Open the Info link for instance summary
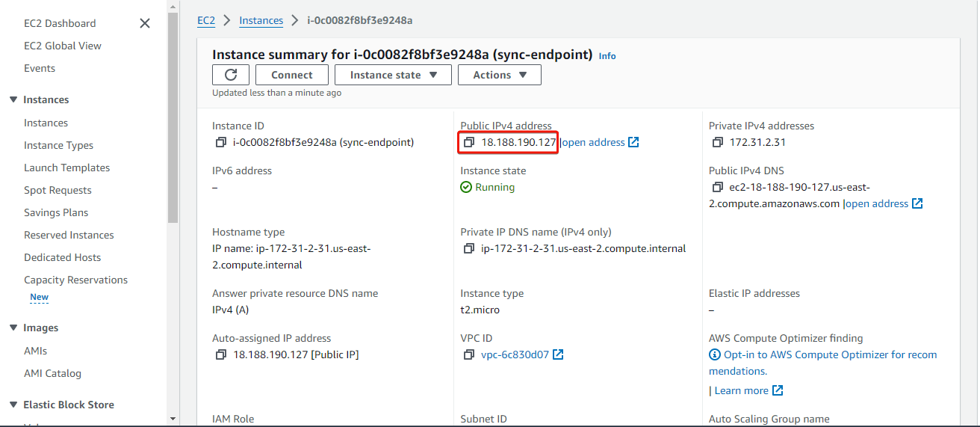 tap(607, 56)
